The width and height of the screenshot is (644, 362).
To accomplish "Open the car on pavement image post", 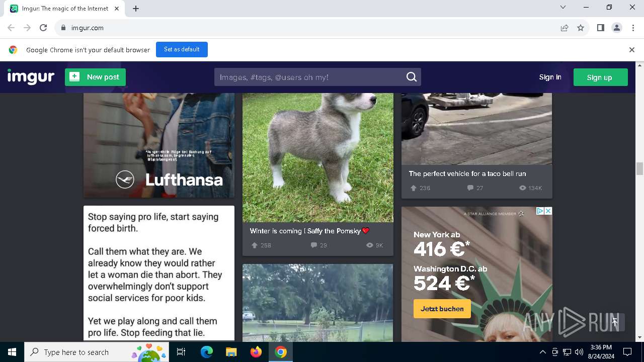I will (477, 129).
